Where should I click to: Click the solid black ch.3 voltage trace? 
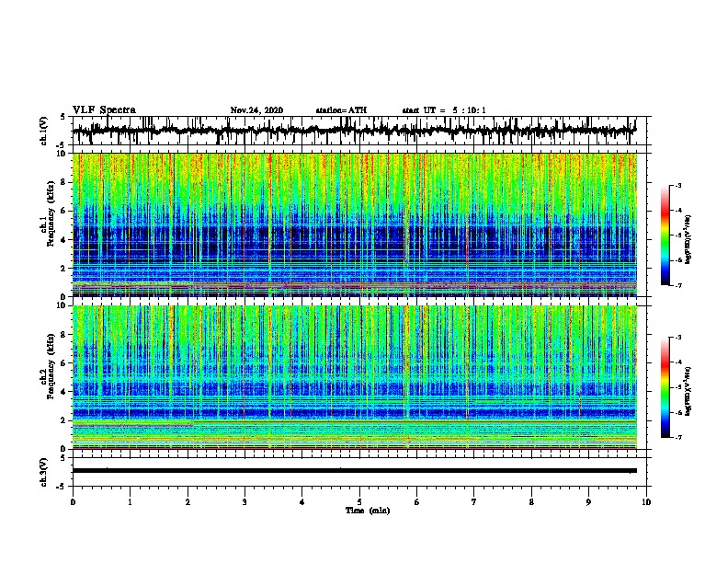(x=354, y=471)
